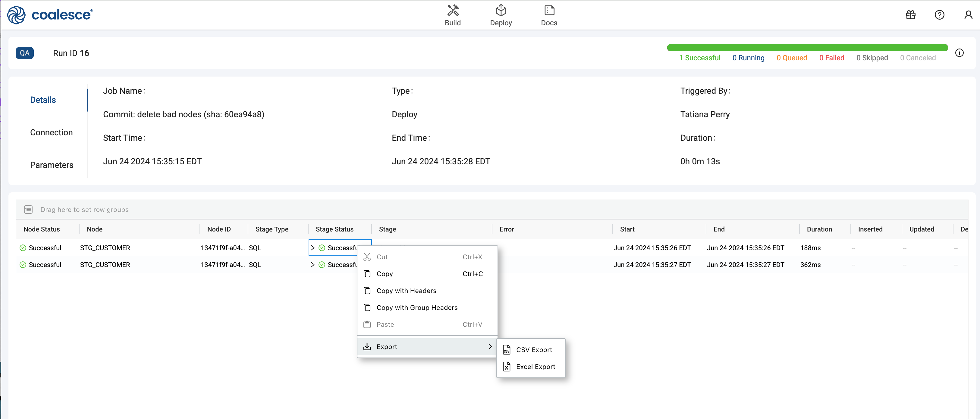
Task: Expand the stage row with 362ms duration
Action: 312,264
